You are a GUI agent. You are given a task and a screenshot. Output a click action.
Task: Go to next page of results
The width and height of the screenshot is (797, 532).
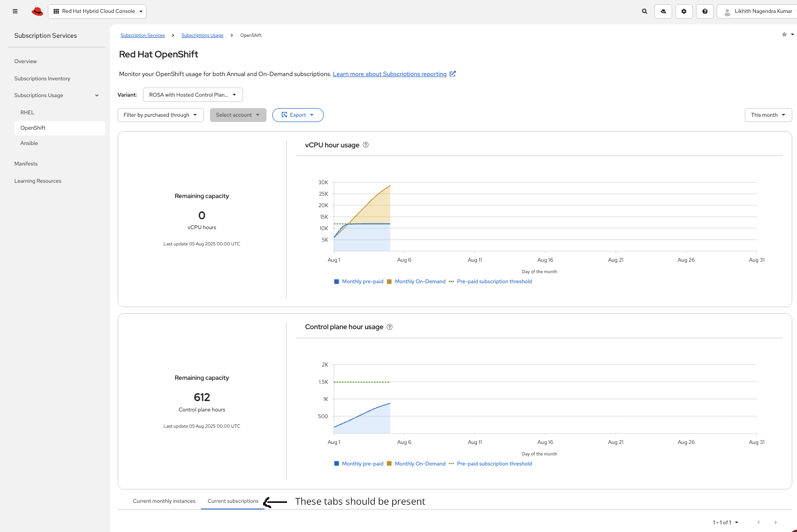pyautogui.click(x=775, y=522)
